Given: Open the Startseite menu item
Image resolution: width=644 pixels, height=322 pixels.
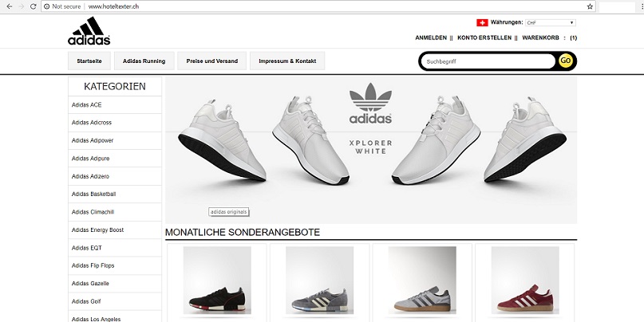Looking at the screenshot, I should 89,61.
